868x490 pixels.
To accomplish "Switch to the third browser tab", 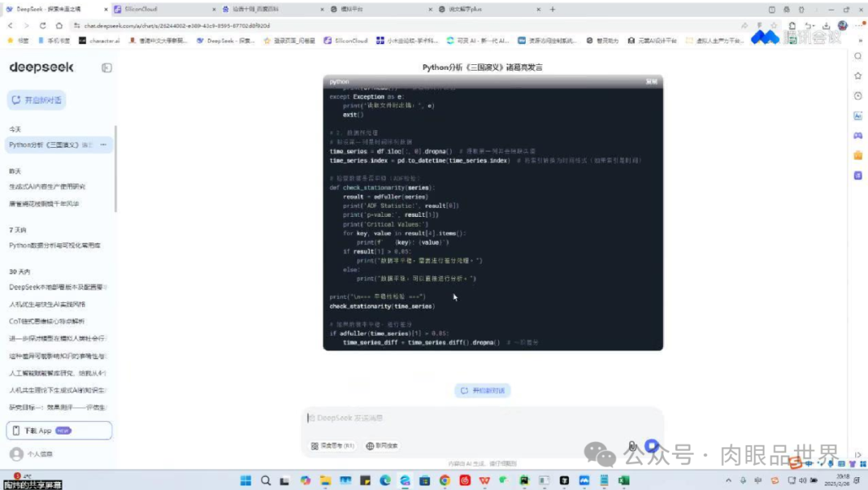I will tap(272, 10).
